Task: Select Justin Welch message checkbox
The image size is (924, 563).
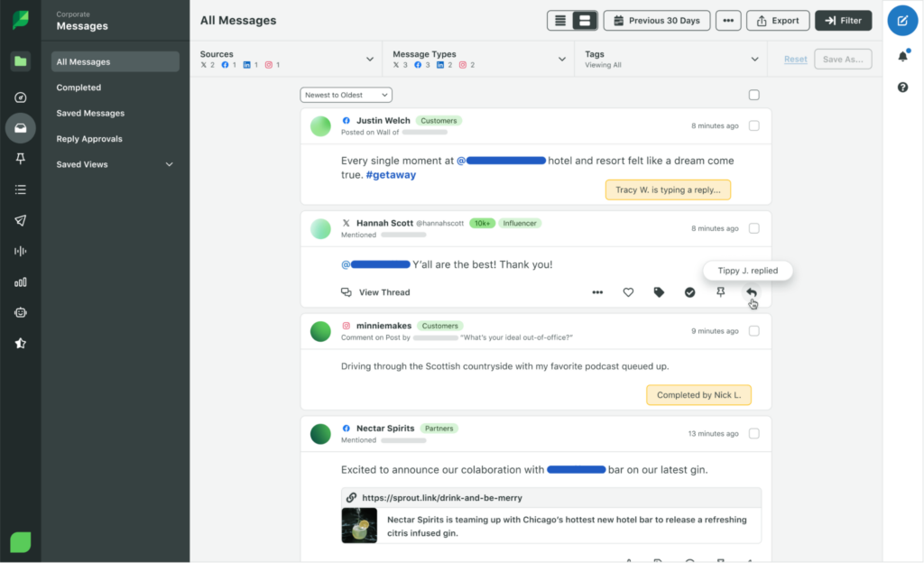Action: tap(753, 125)
